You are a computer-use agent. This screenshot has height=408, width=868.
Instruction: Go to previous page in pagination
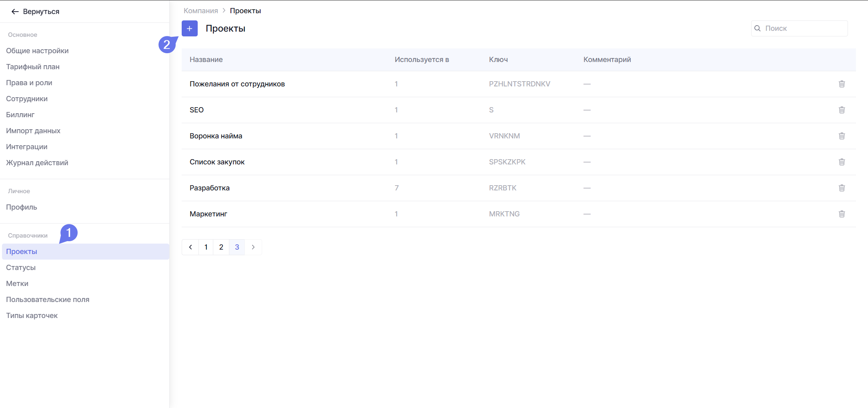tap(190, 247)
